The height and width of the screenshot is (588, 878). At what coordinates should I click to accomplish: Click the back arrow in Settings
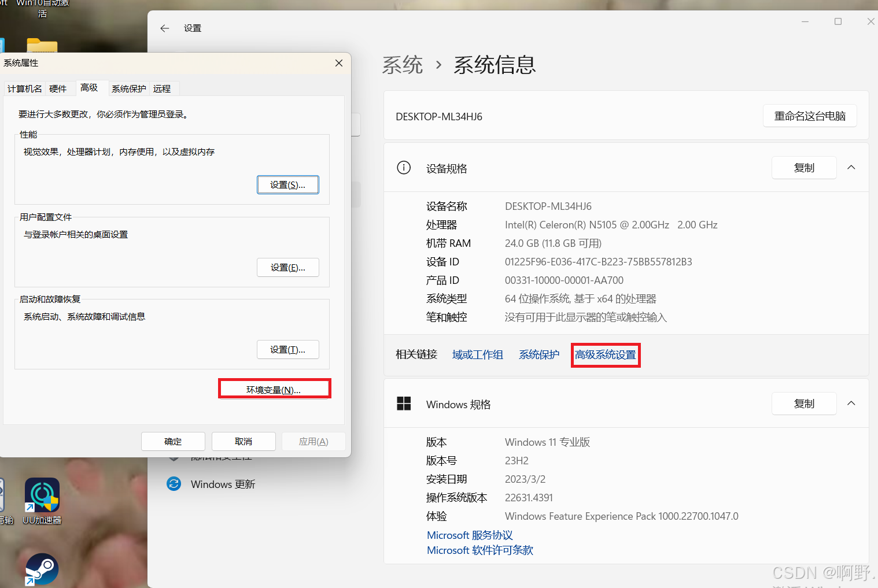click(164, 28)
